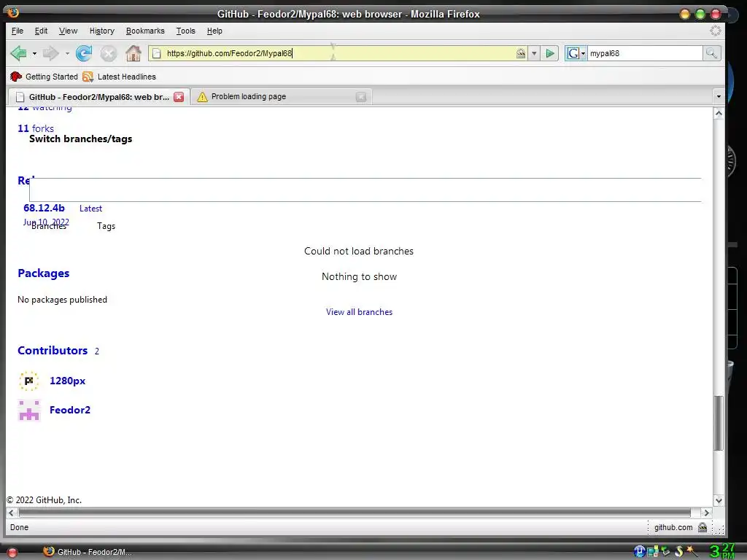Click the vertical scrollbar down arrow
The width and height of the screenshot is (747, 560).
[719, 500]
